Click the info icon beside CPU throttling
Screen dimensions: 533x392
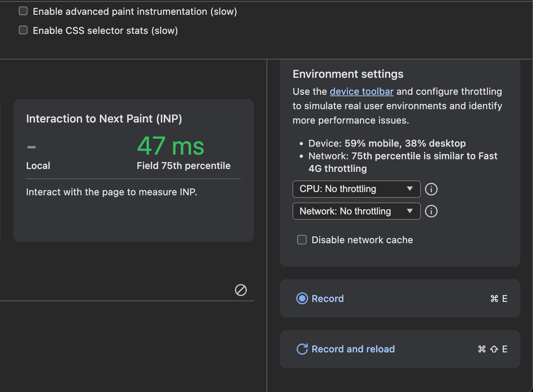coord(431,189)
